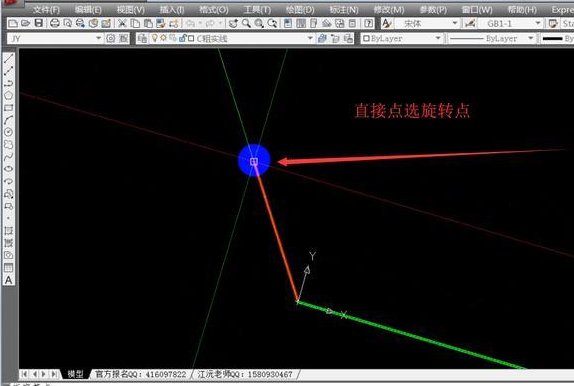
Task: Select the Construction Line tool
Action: point(8,71)
